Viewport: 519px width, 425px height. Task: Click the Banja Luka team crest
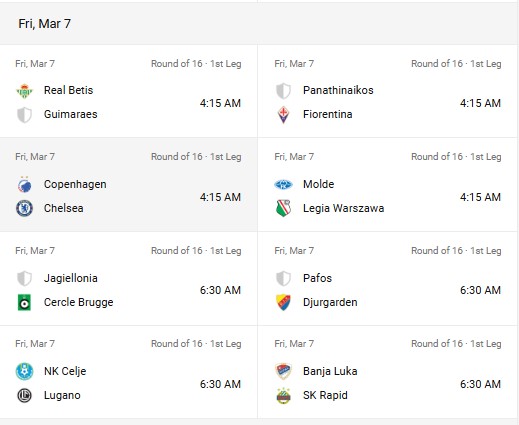[283, 371]
